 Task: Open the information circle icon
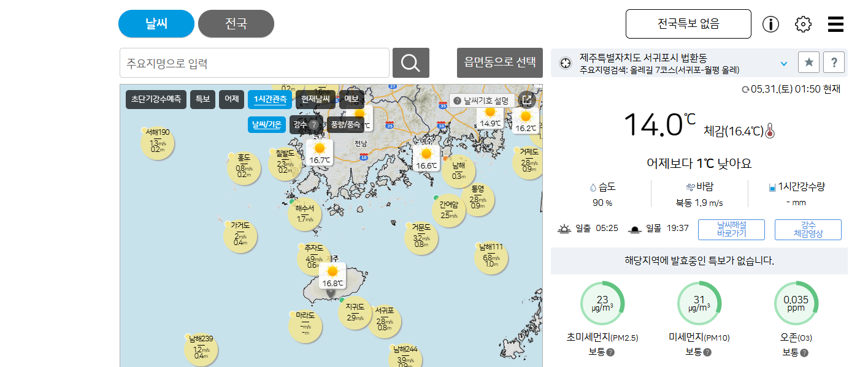coord(770,25)
